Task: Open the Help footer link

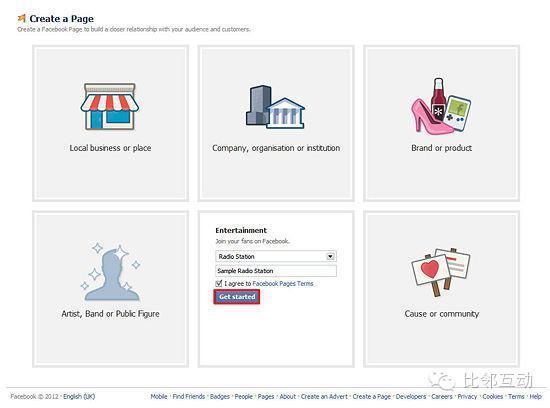Action: [x=535, y=396]
